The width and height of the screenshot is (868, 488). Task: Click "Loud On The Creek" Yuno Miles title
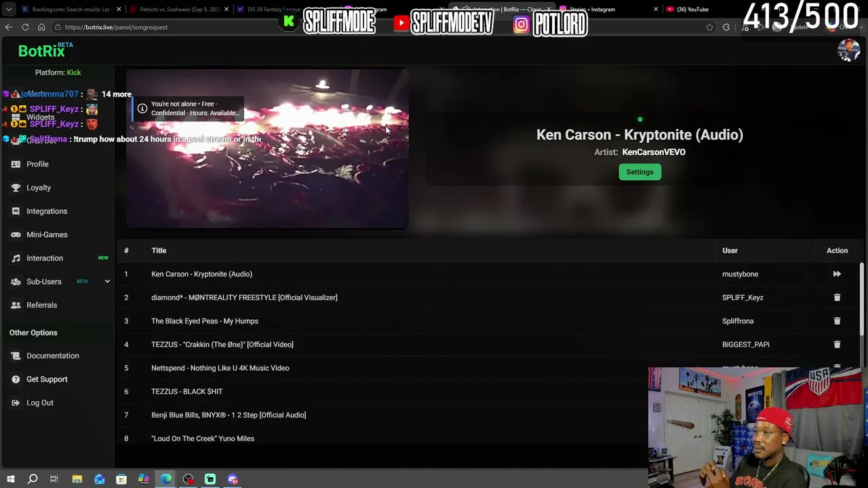click(x=203, y=439)
